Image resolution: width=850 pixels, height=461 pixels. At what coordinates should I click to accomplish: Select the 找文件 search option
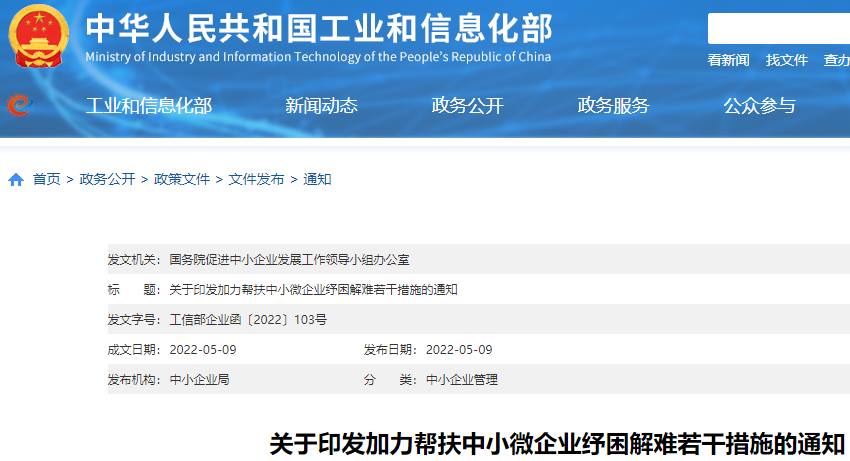[787, 60]
